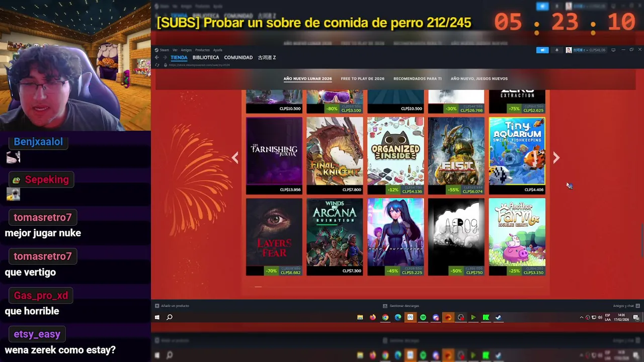Click the CLP$4.406 price on Tiny Aquarium

point(534,190)
